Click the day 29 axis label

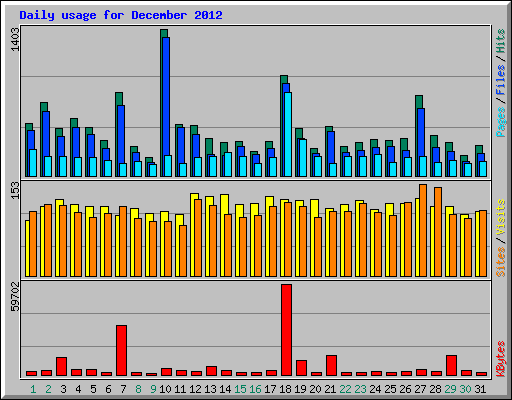(450, 389)
